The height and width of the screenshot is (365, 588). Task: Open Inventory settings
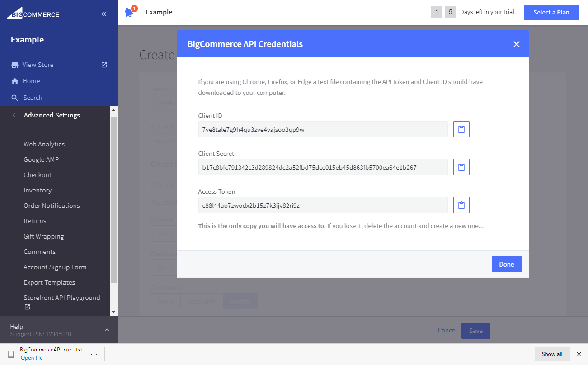click(x=38, y=190)
